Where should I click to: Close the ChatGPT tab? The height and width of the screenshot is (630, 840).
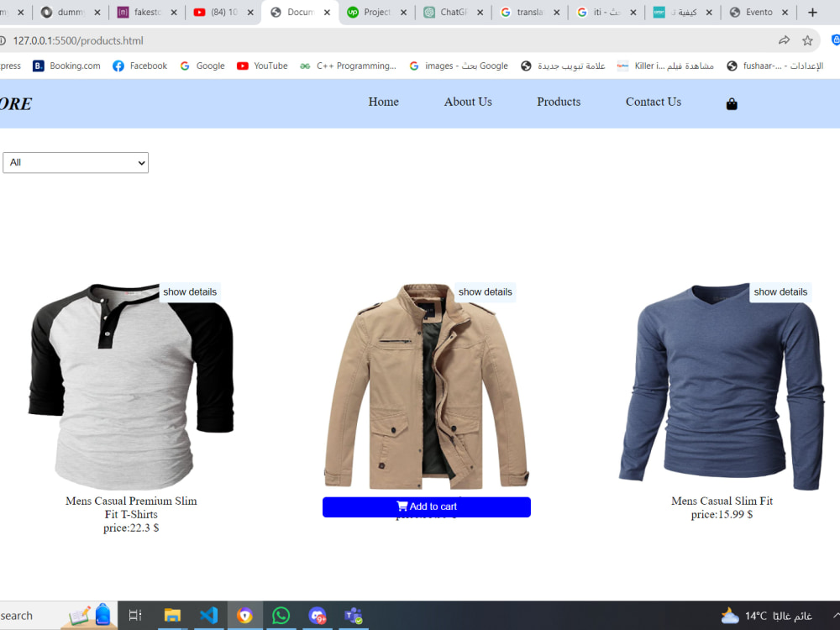point(480,13)
